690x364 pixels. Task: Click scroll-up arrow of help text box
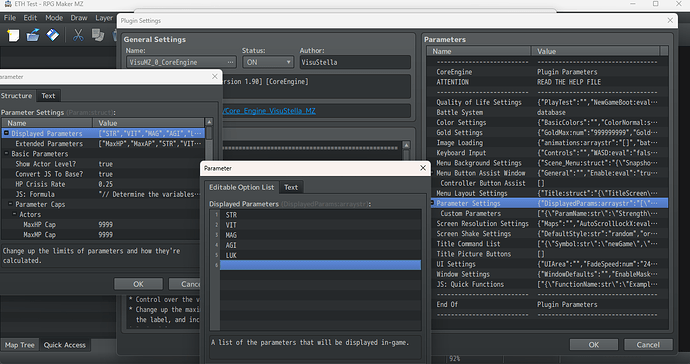(406, 145)
